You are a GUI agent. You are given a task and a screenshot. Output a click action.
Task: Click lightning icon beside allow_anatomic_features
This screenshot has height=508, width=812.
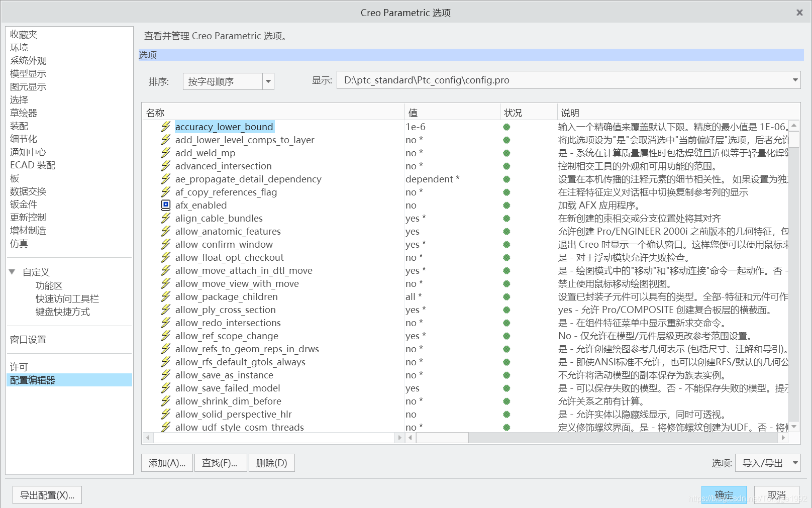pos(165,231)
